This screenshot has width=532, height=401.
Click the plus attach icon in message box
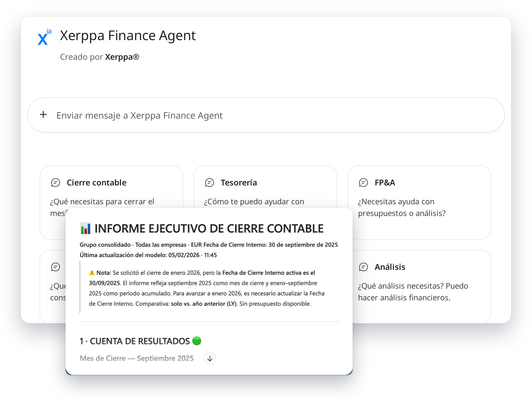(x=43, y=115)
